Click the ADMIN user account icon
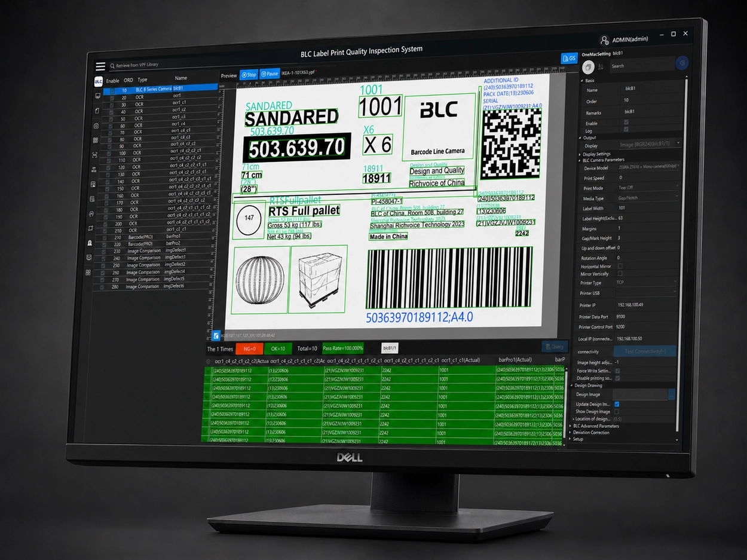 coord(605,40)
